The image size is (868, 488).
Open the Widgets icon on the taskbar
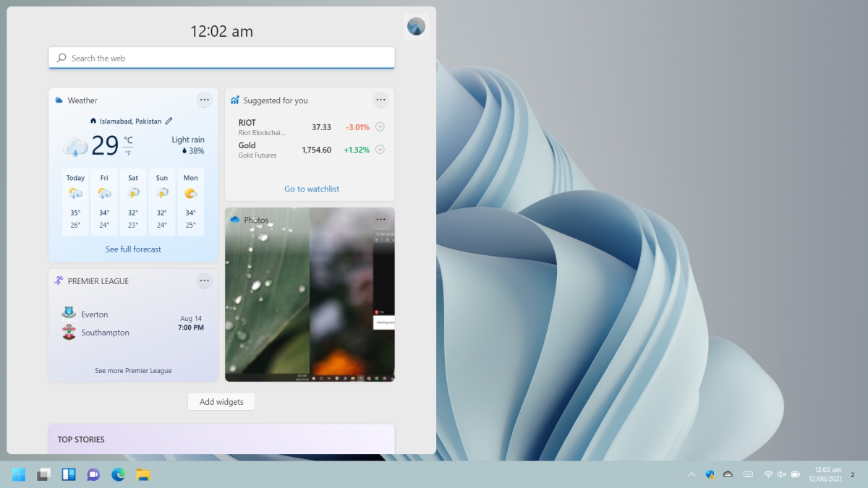[x=68, y=475]
